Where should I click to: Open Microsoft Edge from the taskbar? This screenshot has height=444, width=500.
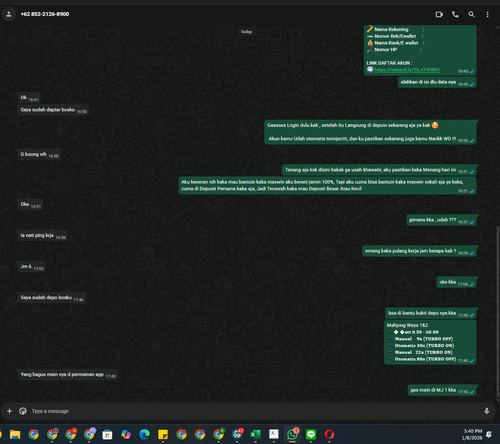144,434
